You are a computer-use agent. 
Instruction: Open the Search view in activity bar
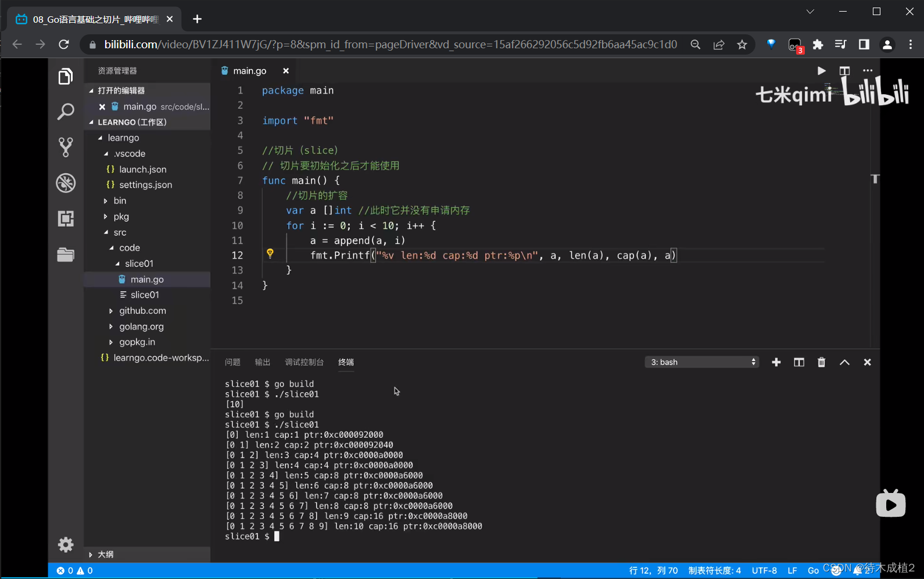pyautogui.click(x=66, y=111)
